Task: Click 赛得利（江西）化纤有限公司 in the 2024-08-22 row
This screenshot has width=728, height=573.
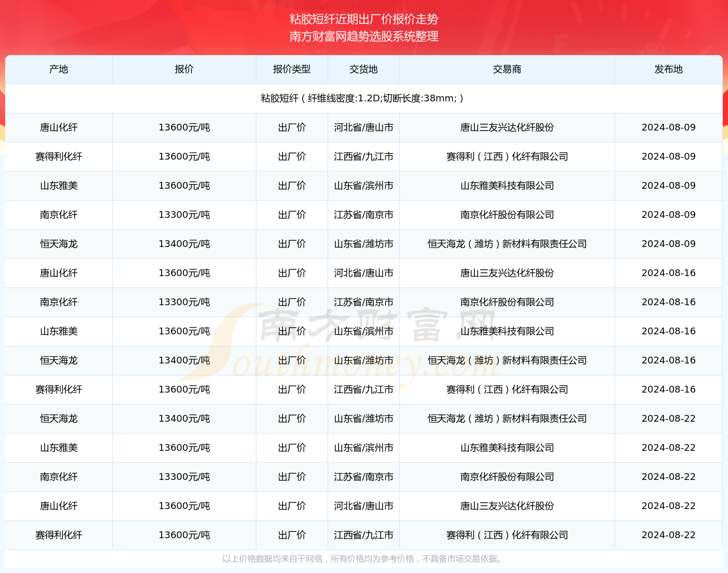Action: (507, 535)
